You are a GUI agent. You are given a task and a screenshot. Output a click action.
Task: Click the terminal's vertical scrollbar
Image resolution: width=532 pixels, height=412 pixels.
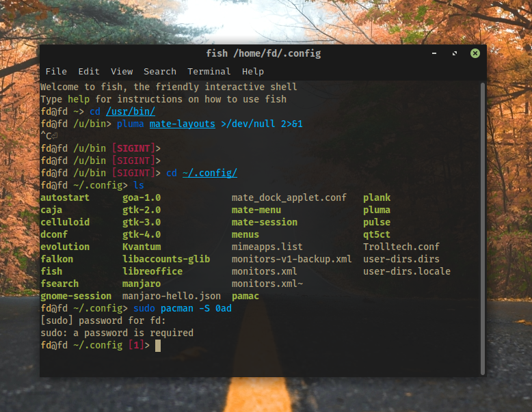point(483,225)
